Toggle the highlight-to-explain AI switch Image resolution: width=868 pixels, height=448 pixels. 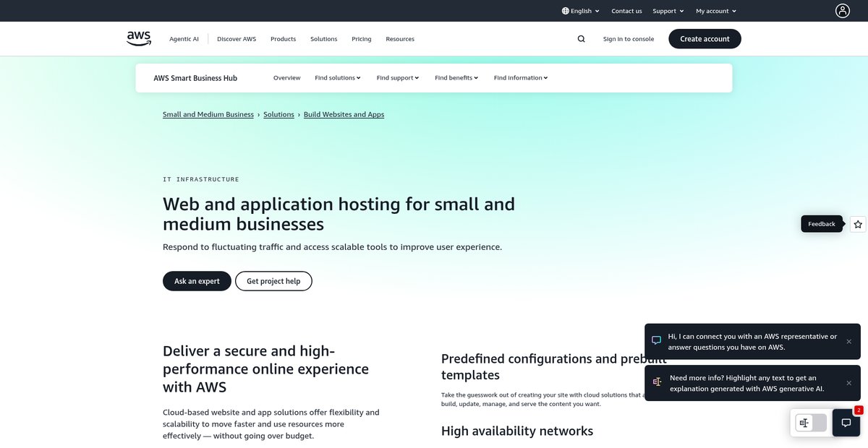[811, 423]
